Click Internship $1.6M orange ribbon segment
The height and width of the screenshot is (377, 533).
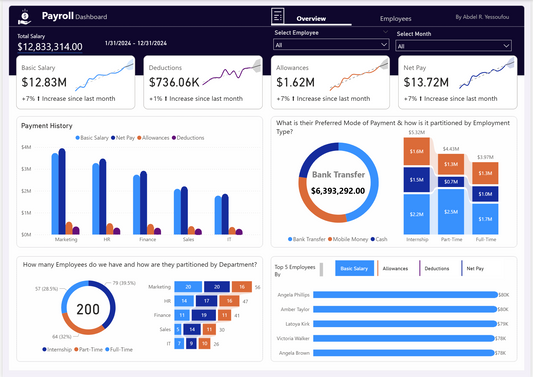point(417,151)
